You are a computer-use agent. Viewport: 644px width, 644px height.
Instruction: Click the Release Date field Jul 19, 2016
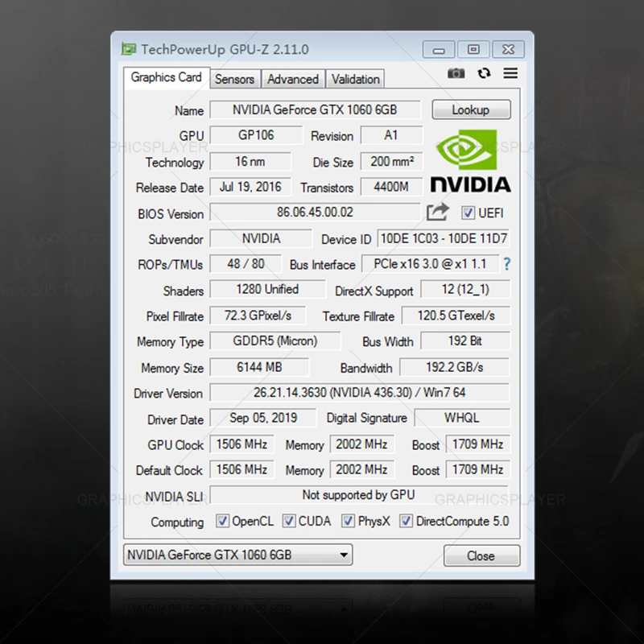click(250, 188)
